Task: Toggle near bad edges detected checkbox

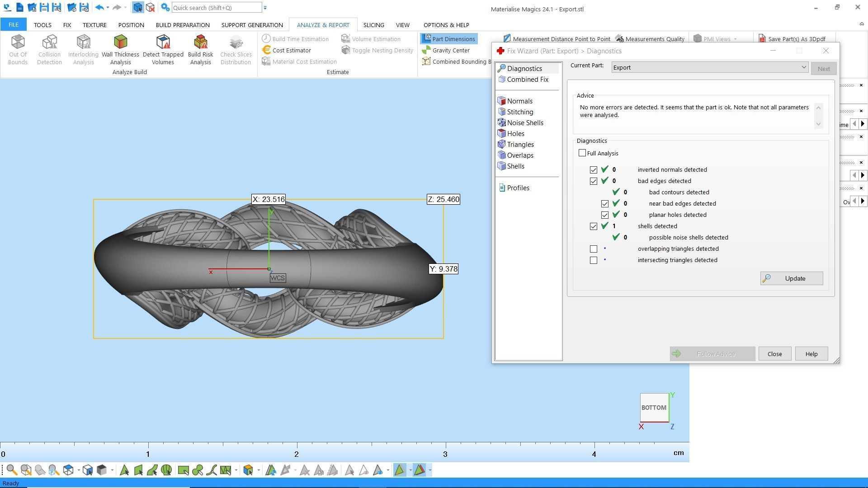Action: (x=605, y=204)
